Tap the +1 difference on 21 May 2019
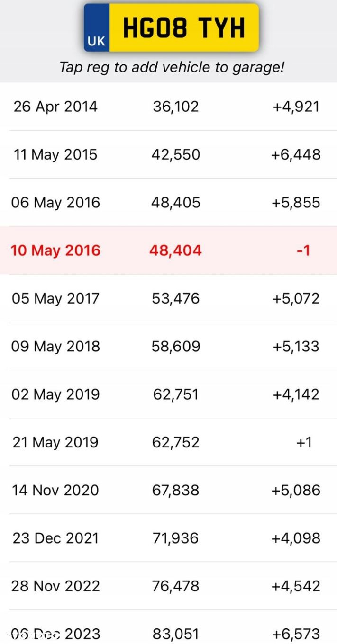The image size is (337, 644). click(x=303, y=442)
